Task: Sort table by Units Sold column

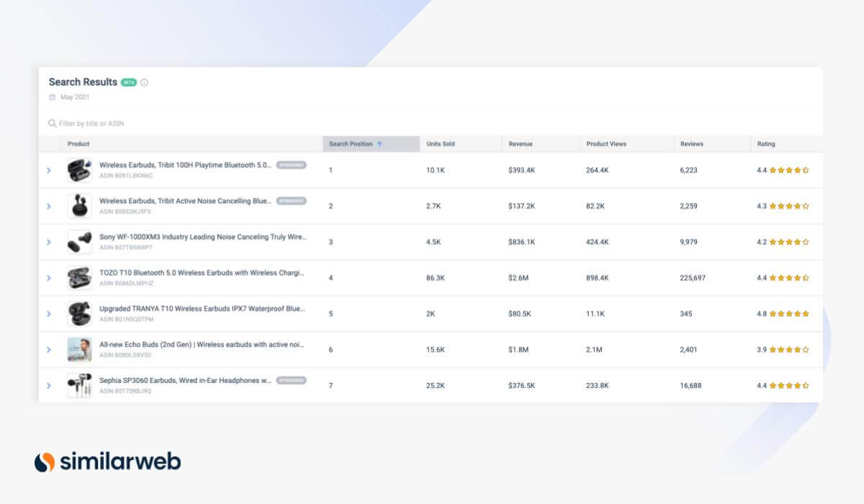Action: pyautogui.click(x=441, y=144)
